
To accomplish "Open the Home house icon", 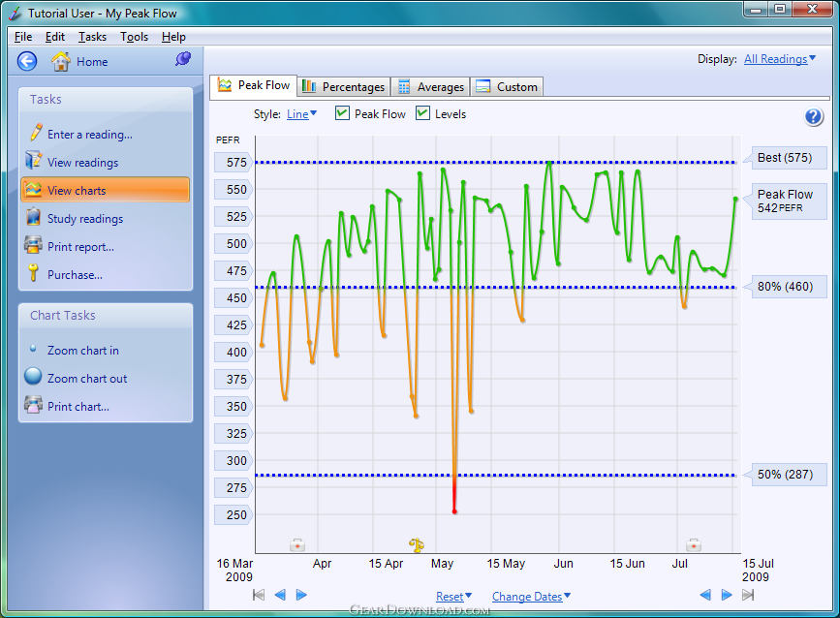I will (60, 61).
